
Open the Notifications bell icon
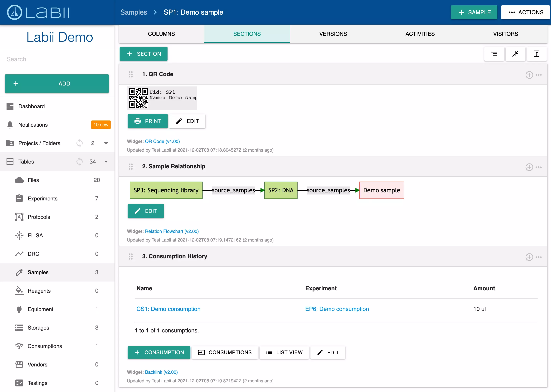tap(10, 125)
